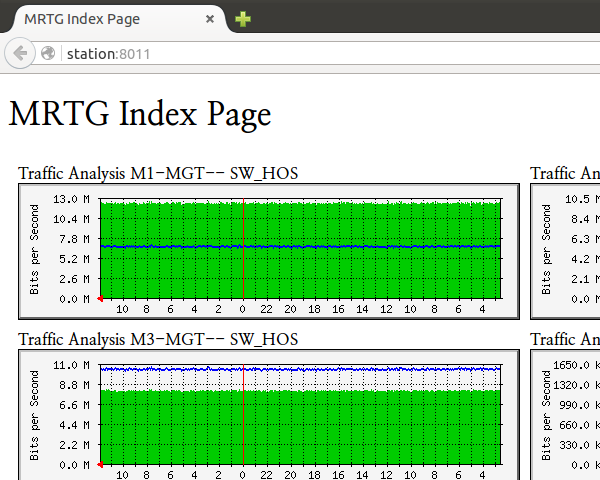Screen dimensions: 600x480
Task: Click the Traffic Analysis M1-MGT title text
Action: click(x=158, y=174)
